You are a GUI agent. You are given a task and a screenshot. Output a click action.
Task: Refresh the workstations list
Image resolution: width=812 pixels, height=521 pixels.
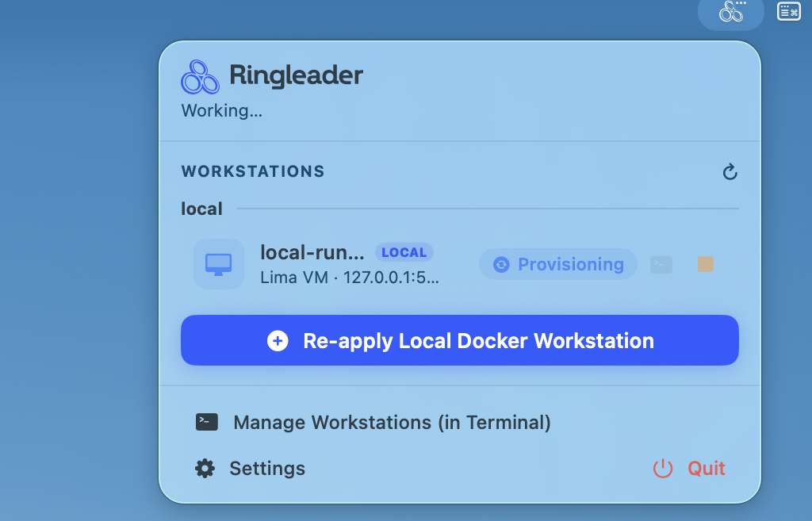pos(730,172)
